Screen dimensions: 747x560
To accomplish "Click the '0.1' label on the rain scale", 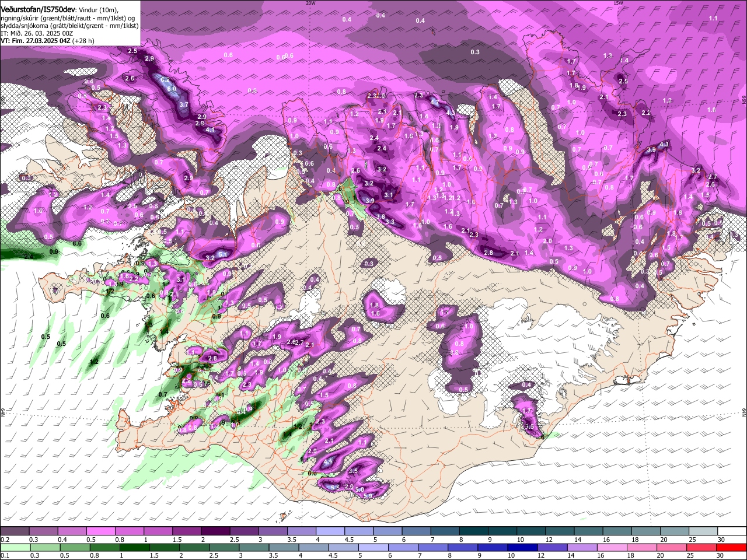I will point(5,555).
